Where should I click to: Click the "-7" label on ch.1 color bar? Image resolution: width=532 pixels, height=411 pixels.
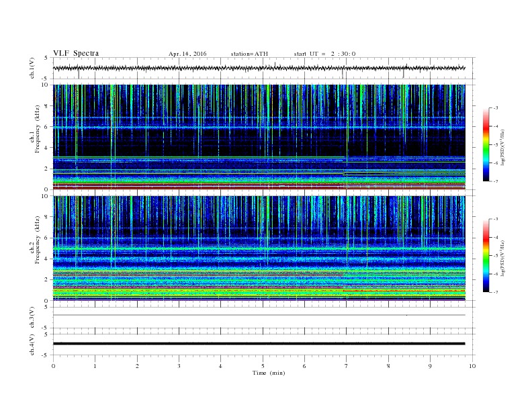click(496, 181)
